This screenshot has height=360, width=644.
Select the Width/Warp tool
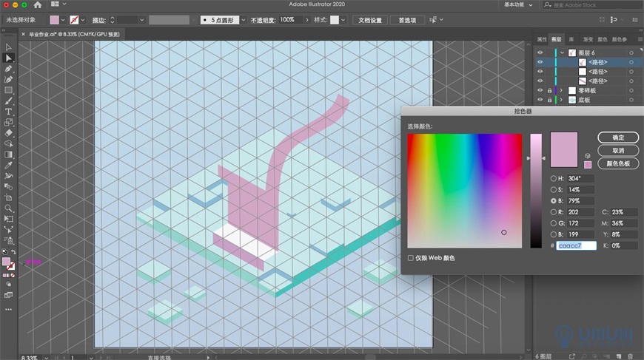point(8,176)
